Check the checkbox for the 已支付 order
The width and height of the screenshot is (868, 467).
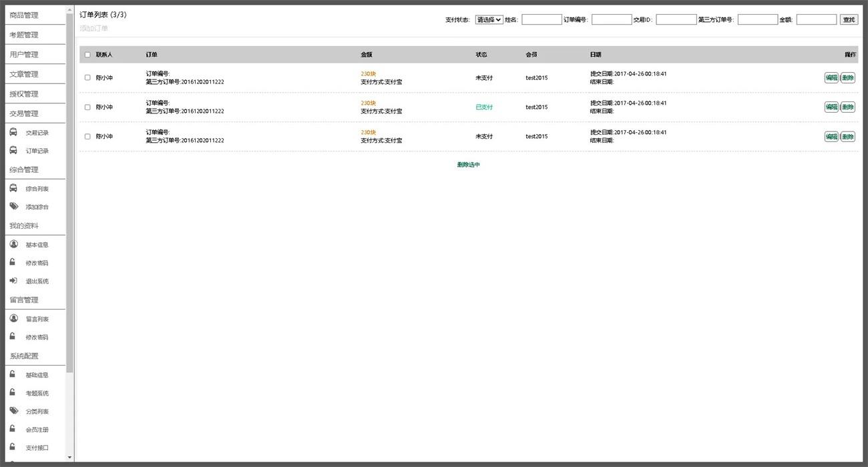(87, 107)
